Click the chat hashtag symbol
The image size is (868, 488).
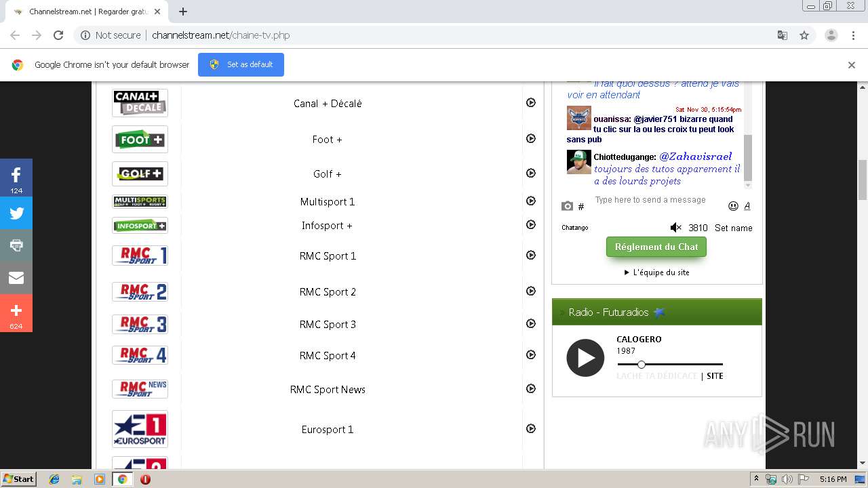(x=581, y=207)
